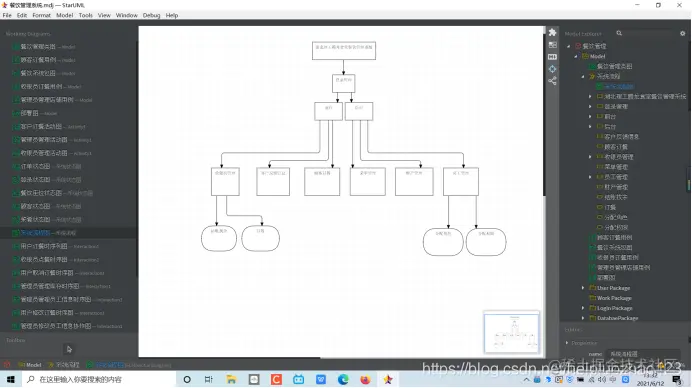The width and height of the screenshot is (692, 388).
Task: Click the 餐饮管理类图 icon under Model in Explorer
Action: (593, 66)
